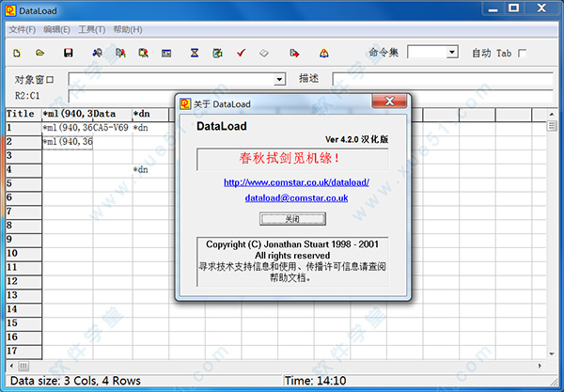Toggle the 自动 Tab checkbox
This screenshot has height=392, width=564.
click(522, 54)
